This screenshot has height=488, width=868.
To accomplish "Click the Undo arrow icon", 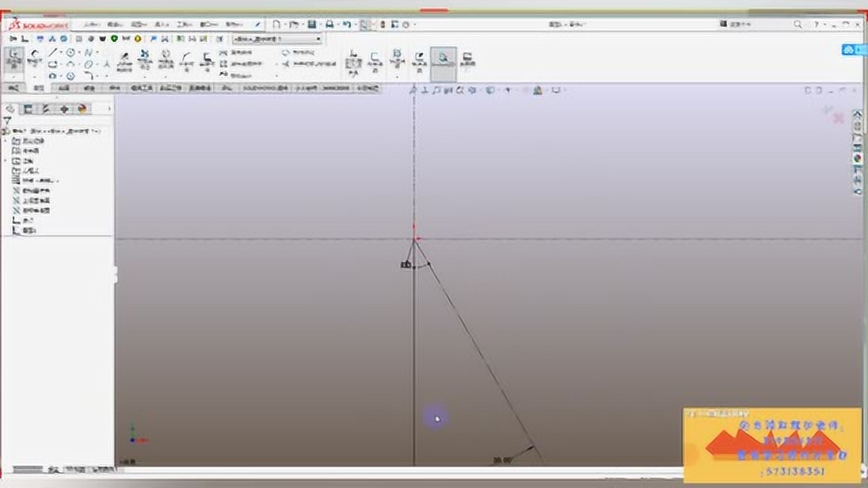I will click(347, 24).
